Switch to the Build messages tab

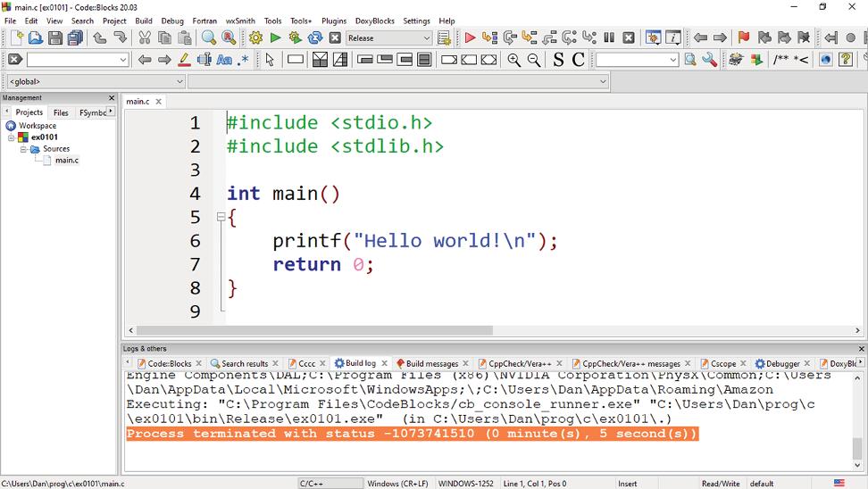pyautogui.click(x=432, y=364)
